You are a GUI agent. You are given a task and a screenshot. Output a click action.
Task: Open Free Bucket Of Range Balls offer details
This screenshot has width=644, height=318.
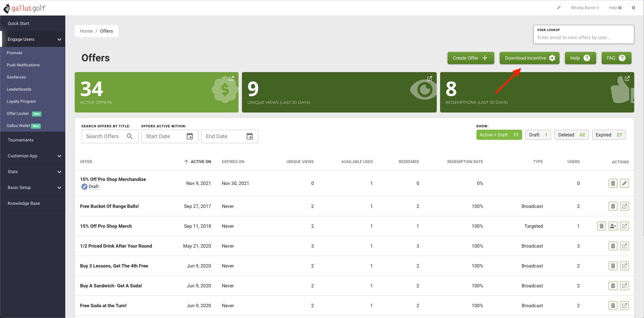coord(624,206)
